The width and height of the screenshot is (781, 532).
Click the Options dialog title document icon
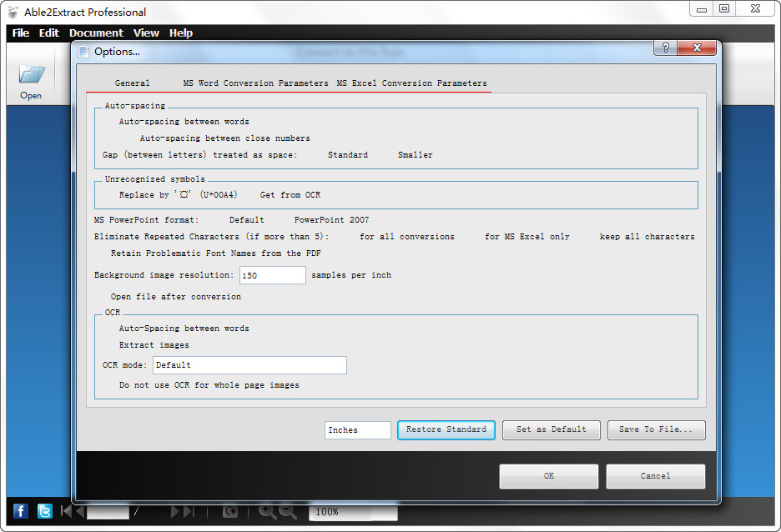pyautogui.click(x=83, y=51)
